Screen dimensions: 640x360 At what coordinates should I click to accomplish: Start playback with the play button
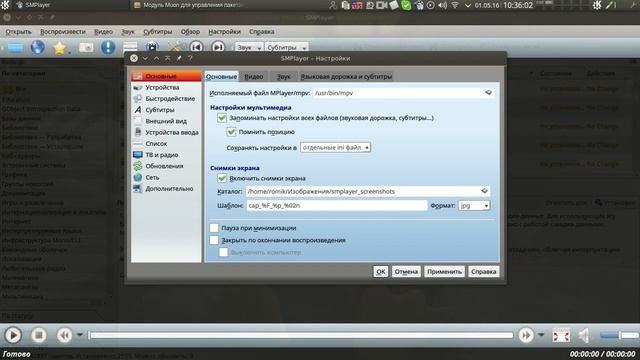[13, 335]
